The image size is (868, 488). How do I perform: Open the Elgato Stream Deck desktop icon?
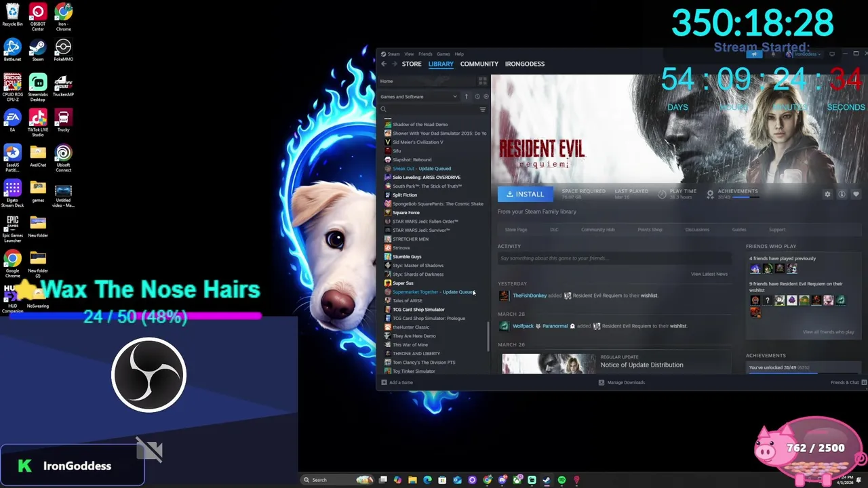tap(12, 194)
